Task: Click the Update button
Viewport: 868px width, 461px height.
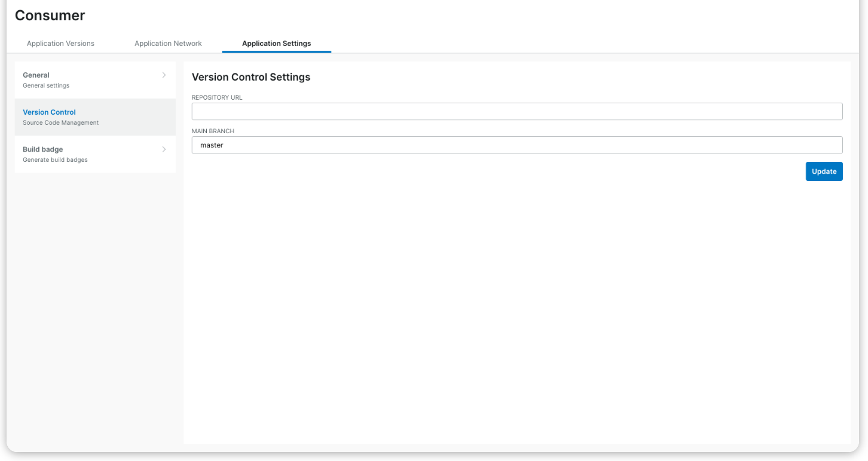Action: point(824,171)
